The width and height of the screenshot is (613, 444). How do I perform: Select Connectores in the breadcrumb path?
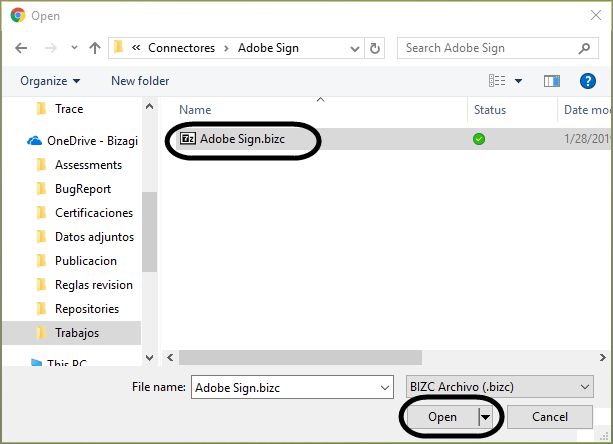click(x=181, y=48)
